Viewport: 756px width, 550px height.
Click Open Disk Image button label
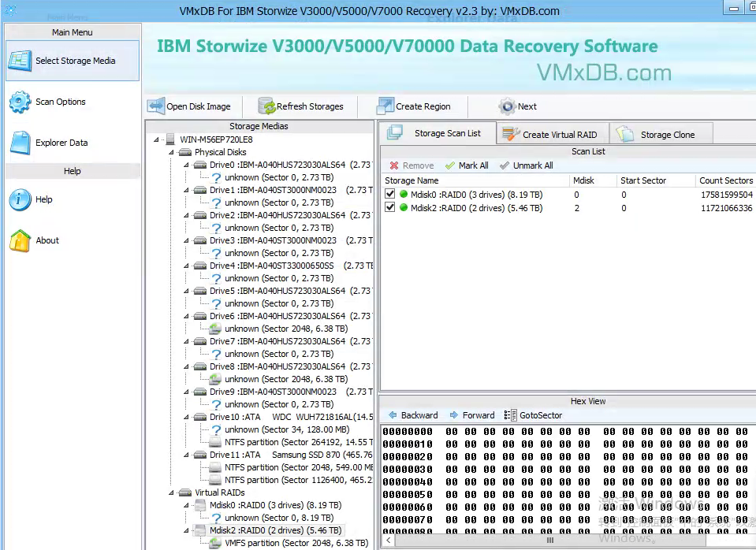click(199, 106)
